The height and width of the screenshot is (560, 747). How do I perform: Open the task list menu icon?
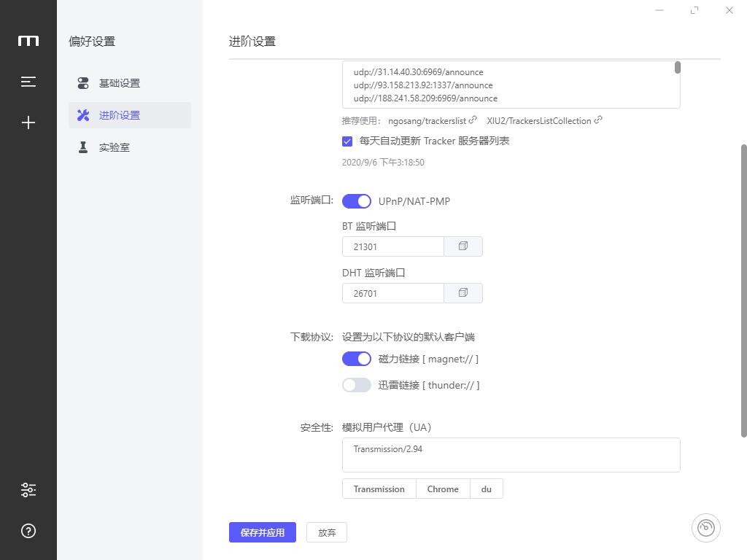tap(28, 82)
